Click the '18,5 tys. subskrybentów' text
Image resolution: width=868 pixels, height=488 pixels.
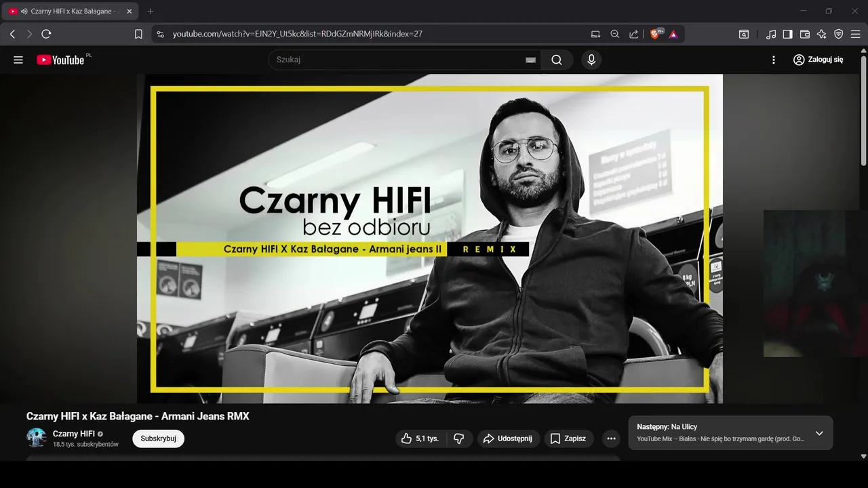[85, 445]
